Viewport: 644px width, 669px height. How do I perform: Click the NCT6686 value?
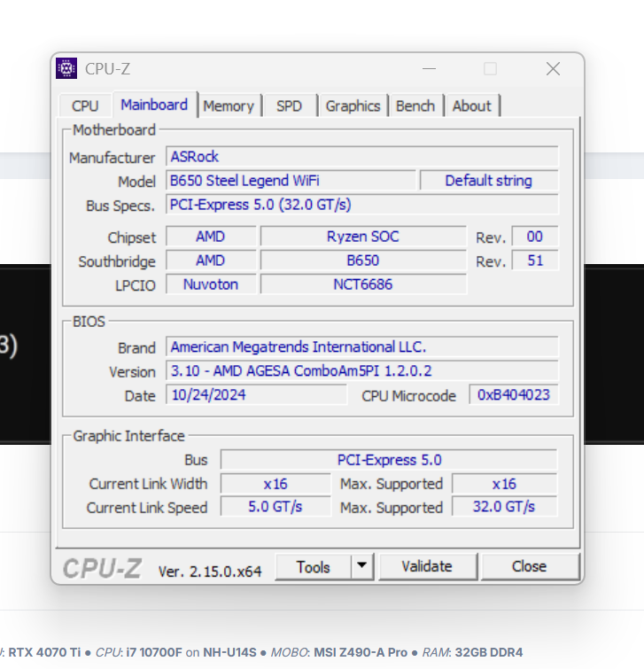click(363, 284)
